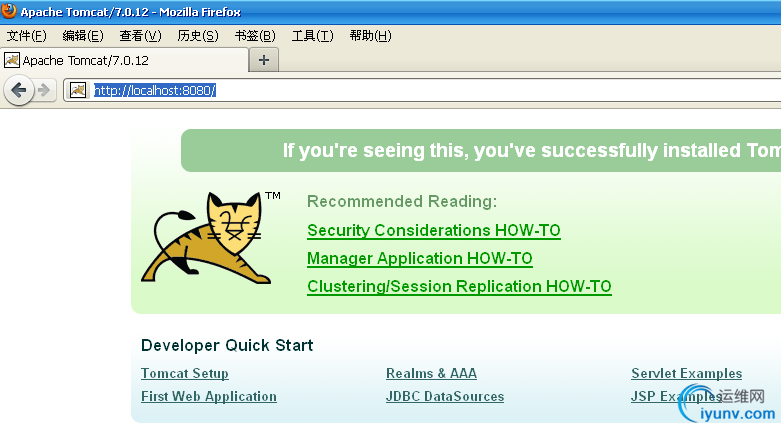
Task: Click the Tomcat favicon on the tab
Action: [12, 60]
